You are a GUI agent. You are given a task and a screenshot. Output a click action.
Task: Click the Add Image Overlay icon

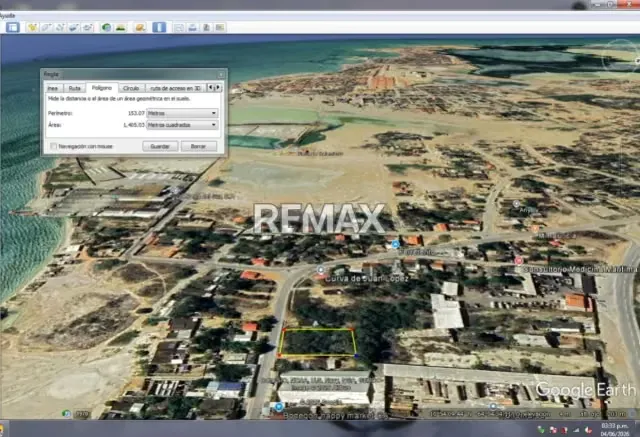click(x=74, y=27)
